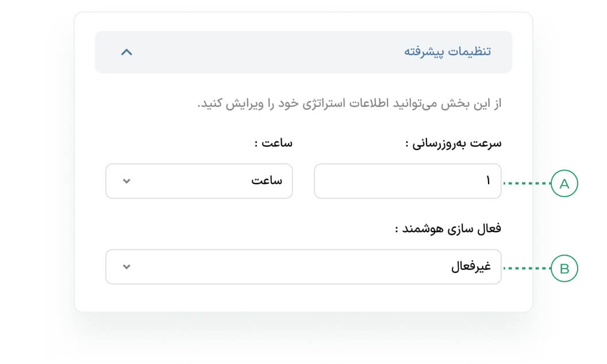Screen dimensions: 607x364
Task: Open the ساعت time unit dropdown
Action: tap(199, 181)
